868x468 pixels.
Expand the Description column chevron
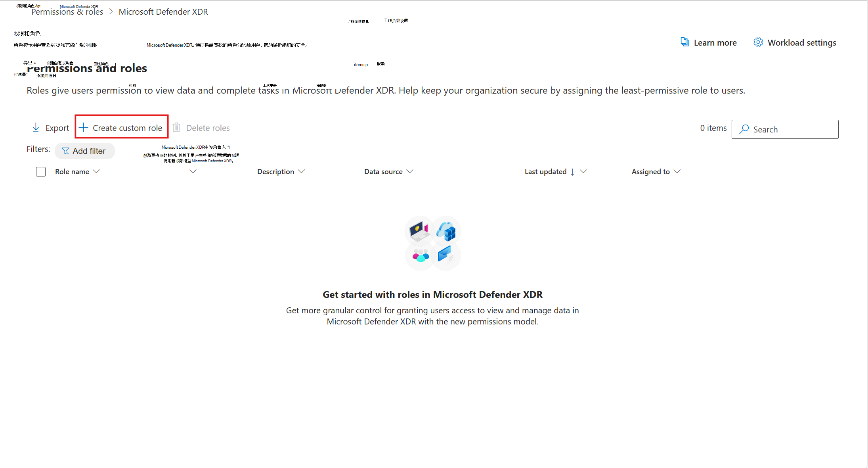point(302,171)
